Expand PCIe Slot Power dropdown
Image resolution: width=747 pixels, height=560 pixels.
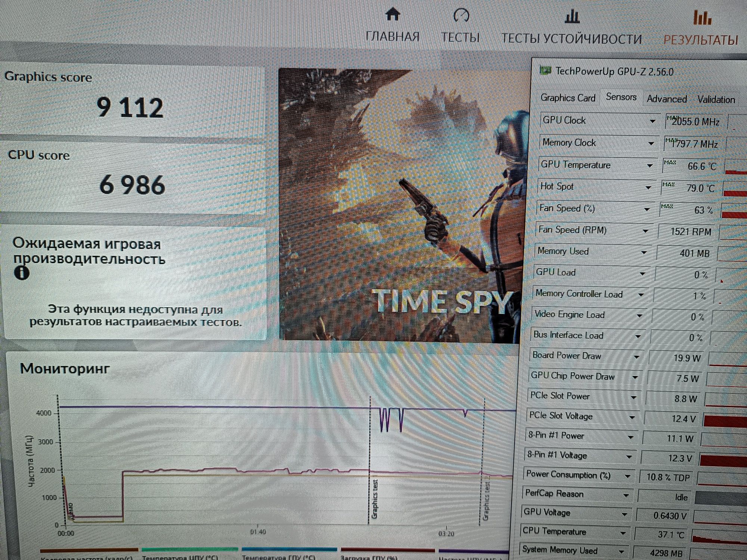click(633, 397)
